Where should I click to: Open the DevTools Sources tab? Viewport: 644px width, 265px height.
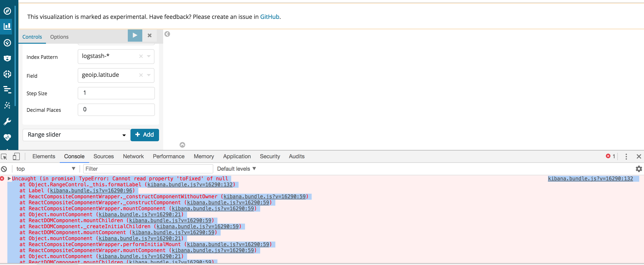(103, 156)
